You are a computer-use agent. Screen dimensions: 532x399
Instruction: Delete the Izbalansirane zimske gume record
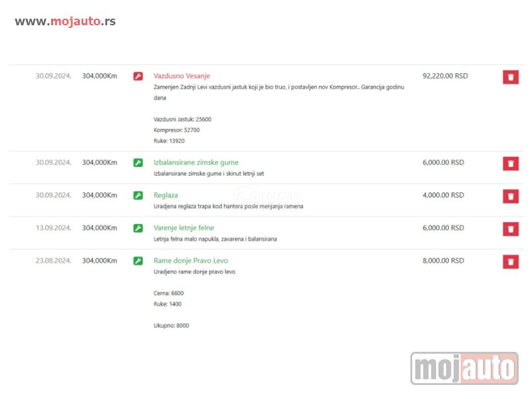coord(510,164)
